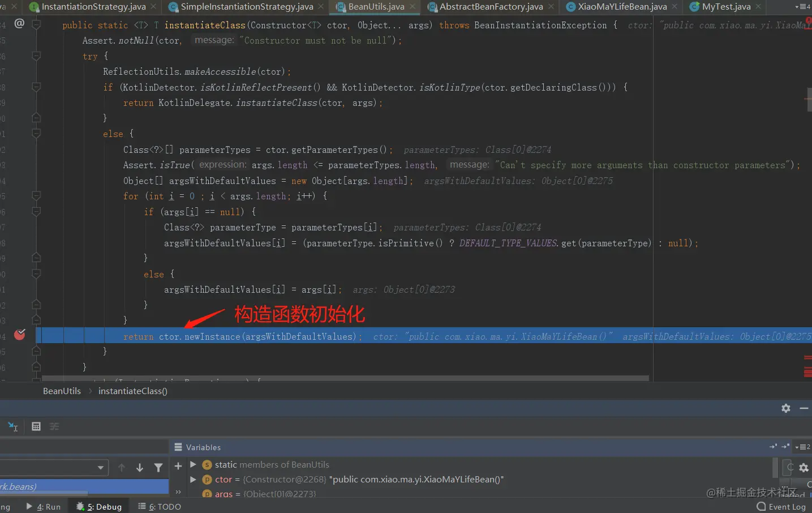This screenshot has height=513, width=812.
Task: Select the BeanUtils.java editor tab
Action: (376, 7)
